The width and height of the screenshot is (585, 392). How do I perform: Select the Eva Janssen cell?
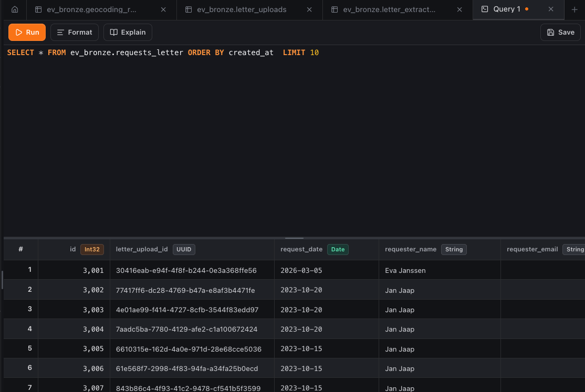405,270
